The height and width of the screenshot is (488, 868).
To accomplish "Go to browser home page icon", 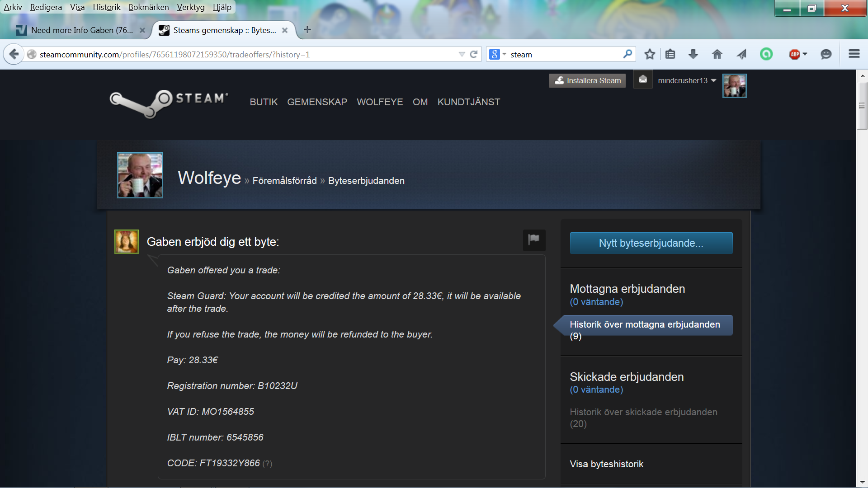I will point(717,54).
